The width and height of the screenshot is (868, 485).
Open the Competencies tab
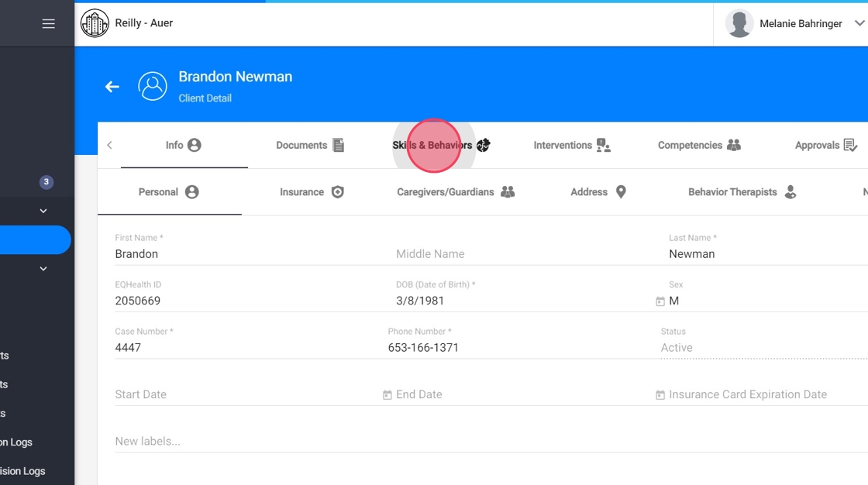(699, 145)
